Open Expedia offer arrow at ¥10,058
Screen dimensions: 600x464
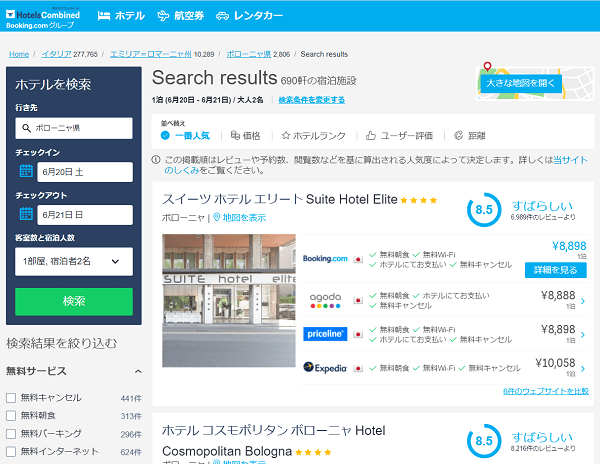pos(583,369)
